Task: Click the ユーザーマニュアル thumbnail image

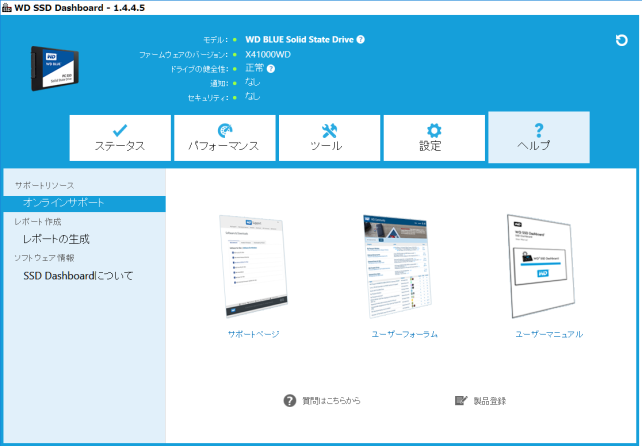Action: (x=541, y=266)
